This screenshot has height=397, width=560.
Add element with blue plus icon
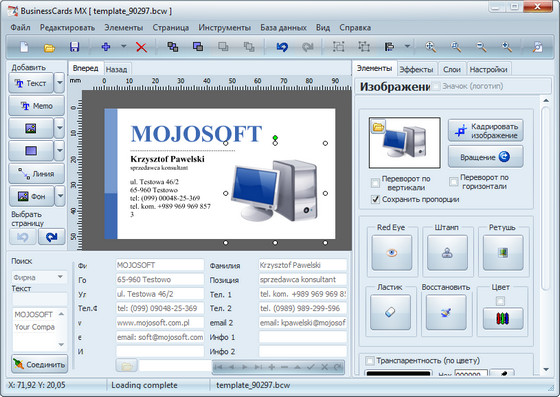[106, 47]
